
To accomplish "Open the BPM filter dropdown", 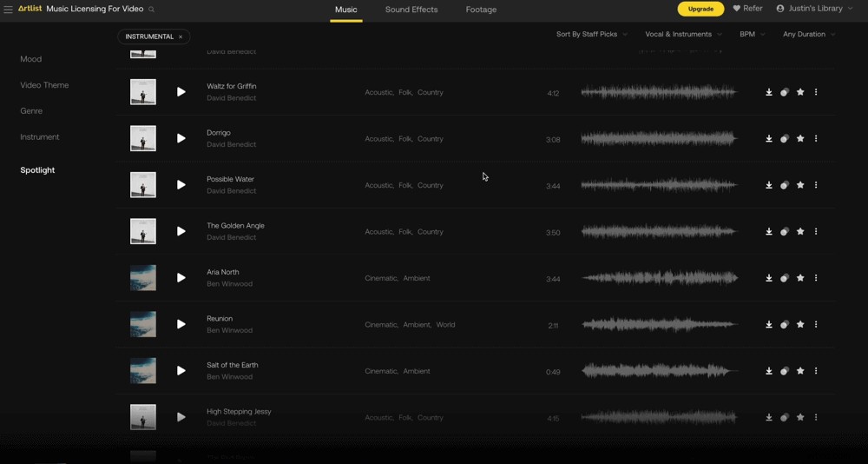I will point(753,35).
